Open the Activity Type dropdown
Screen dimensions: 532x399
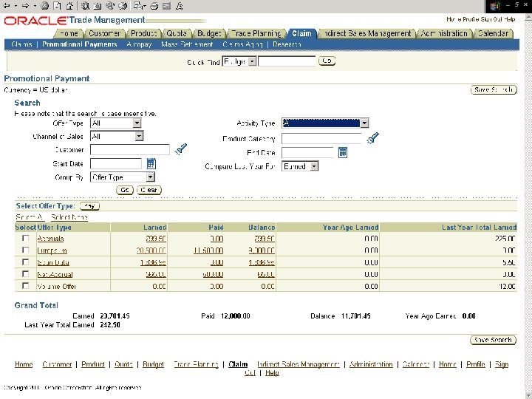(x=325, y=123)
